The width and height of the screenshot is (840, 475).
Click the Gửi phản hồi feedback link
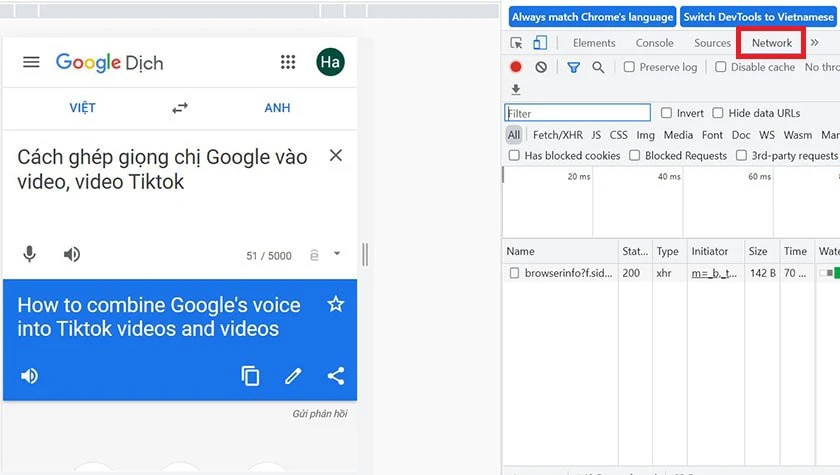click(320, 413)
